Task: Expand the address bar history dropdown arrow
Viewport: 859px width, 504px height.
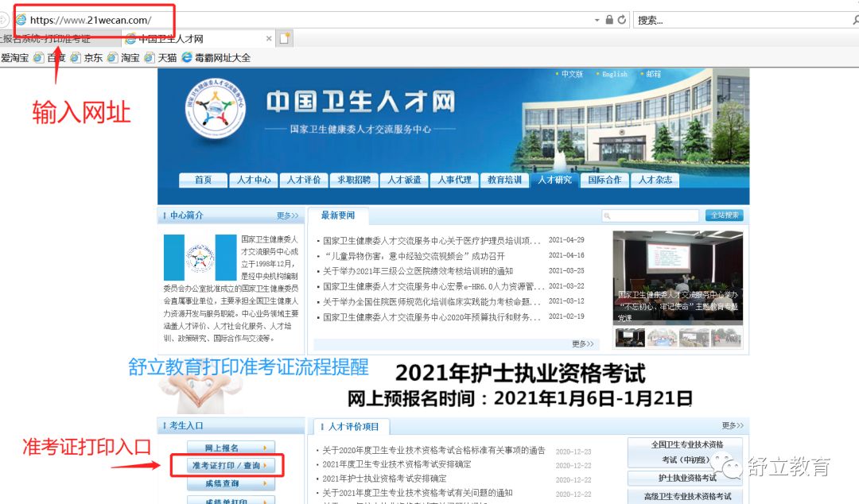Action: [597, 20]
